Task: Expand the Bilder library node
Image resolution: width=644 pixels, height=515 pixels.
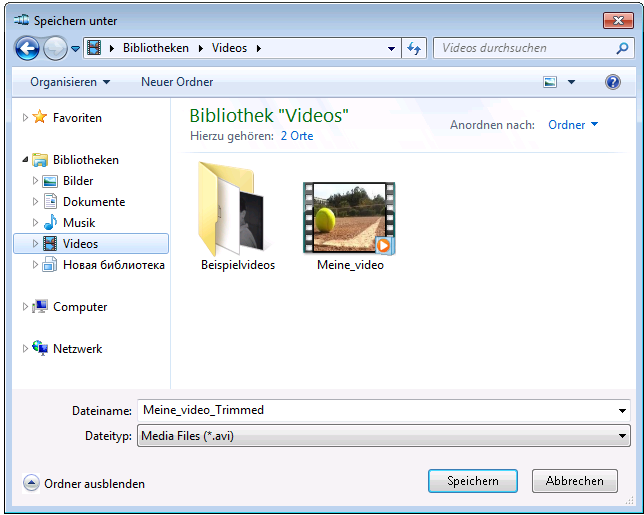Action: coord(35,180)
